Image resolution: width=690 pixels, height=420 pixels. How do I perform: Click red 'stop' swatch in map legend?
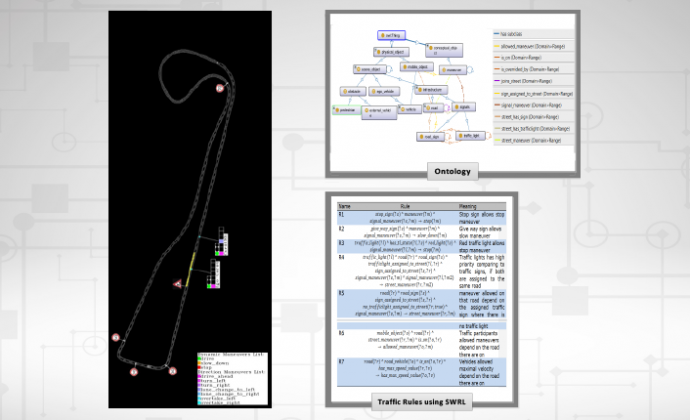pos(199,368)
